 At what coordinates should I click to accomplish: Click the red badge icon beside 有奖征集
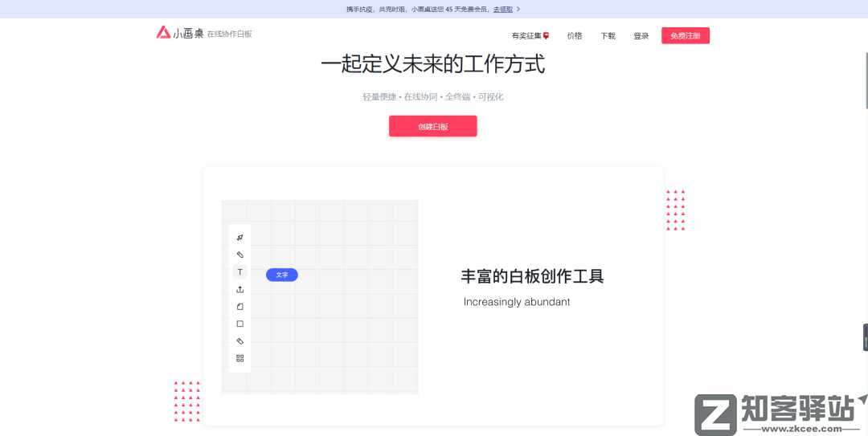pos(547,35)
